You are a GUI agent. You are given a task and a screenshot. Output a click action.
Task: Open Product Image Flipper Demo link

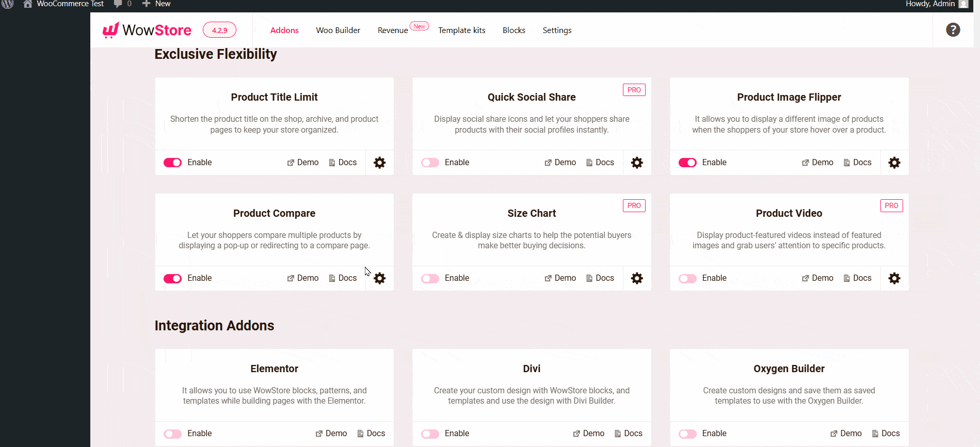pos(818,162)
